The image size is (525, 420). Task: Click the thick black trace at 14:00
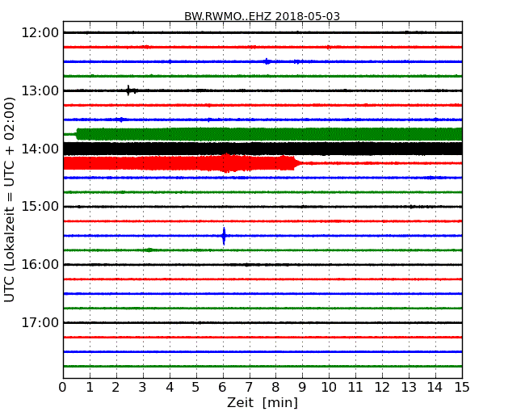pyautogui.click(x=262, y=149)
